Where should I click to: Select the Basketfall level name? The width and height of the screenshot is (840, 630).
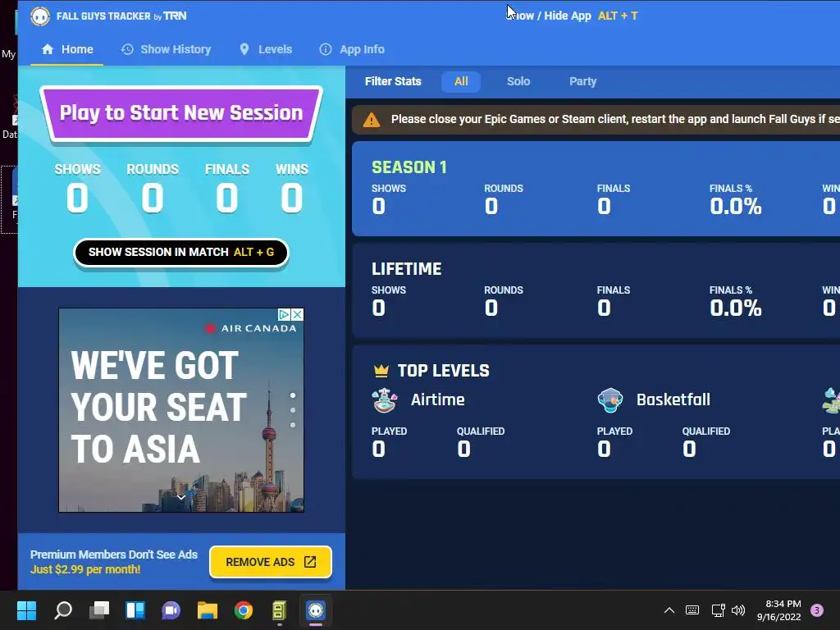tap(673, 399)
